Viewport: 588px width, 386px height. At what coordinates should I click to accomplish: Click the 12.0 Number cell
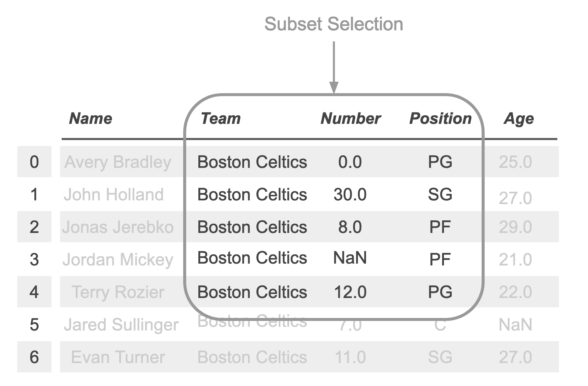pyautogui.click(x=350, y=292)
